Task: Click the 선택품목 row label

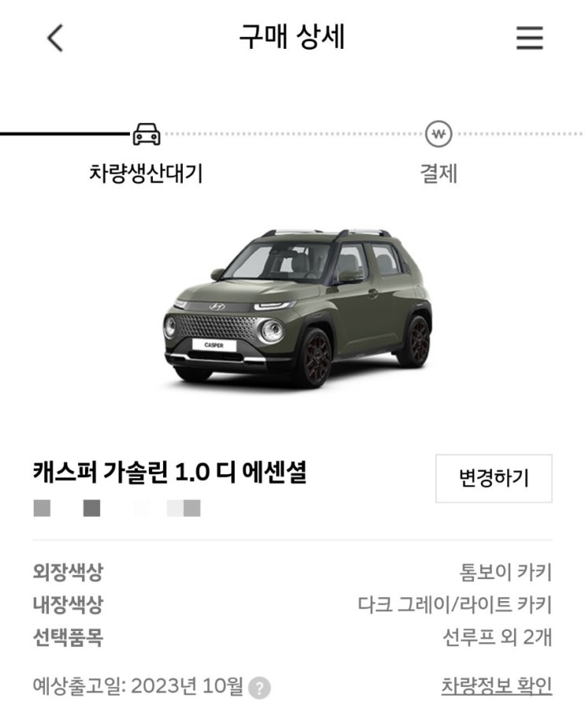Action: (68, 637)
